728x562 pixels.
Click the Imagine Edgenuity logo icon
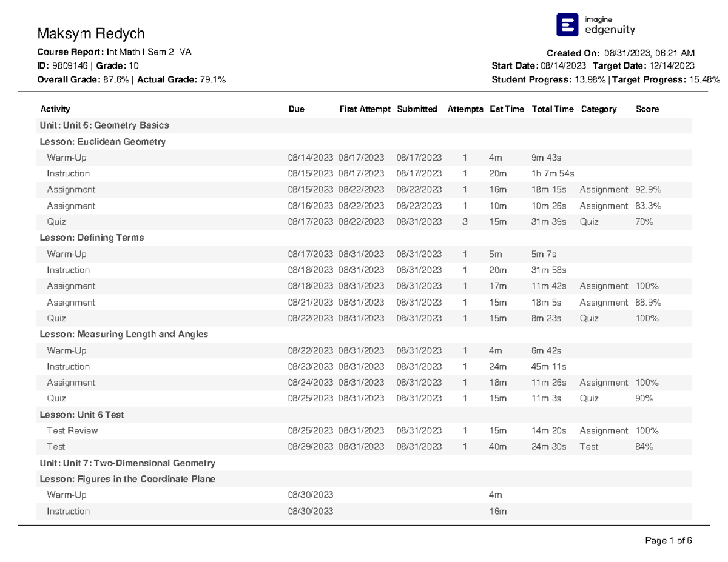point(568,25)
